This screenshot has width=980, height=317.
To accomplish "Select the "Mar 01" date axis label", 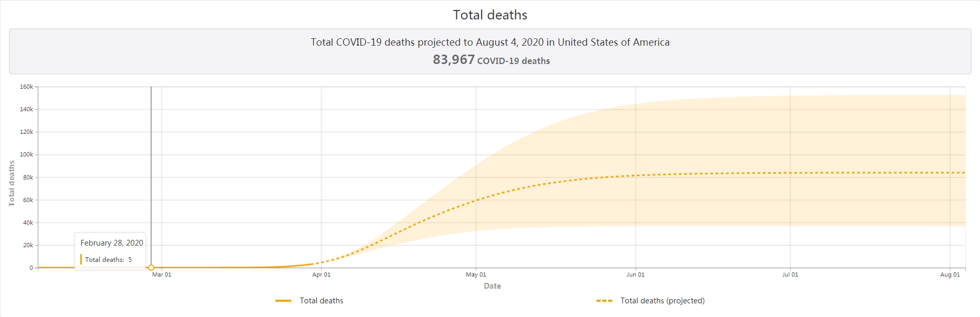I will (162, 274).
